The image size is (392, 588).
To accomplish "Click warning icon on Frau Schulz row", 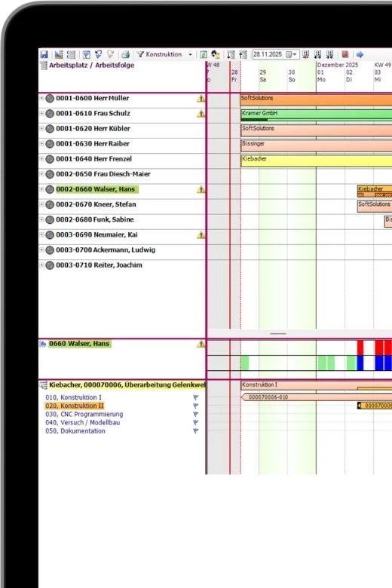I will click(201, 114).
